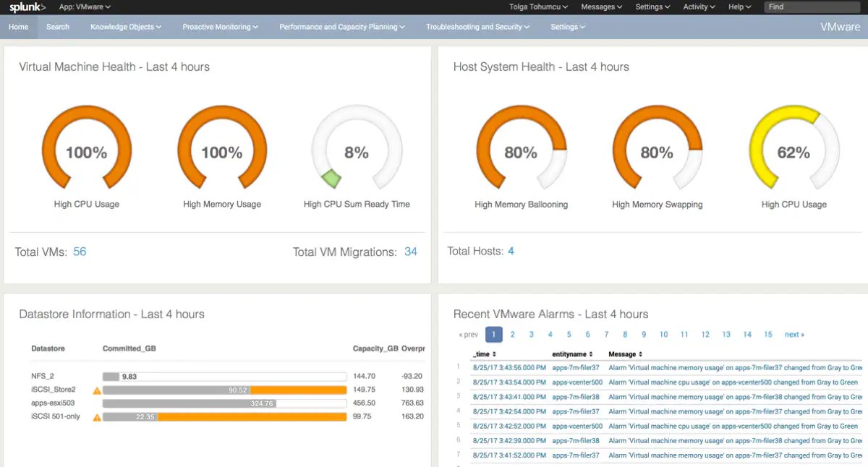Open the Total VM Migrations count 34
Screen dimensions: 868x467
click(x=411, y=252)
